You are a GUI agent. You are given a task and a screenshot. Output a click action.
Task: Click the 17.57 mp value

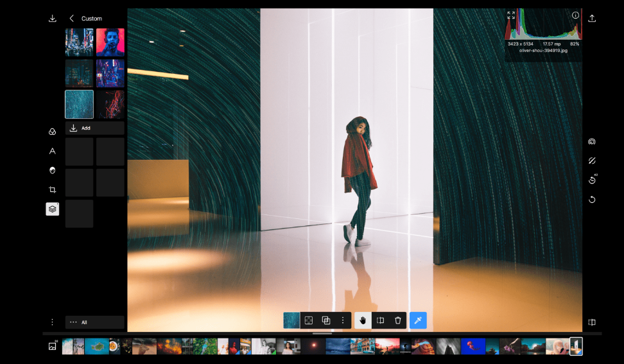pyautogui.click(x=551, y=44)
